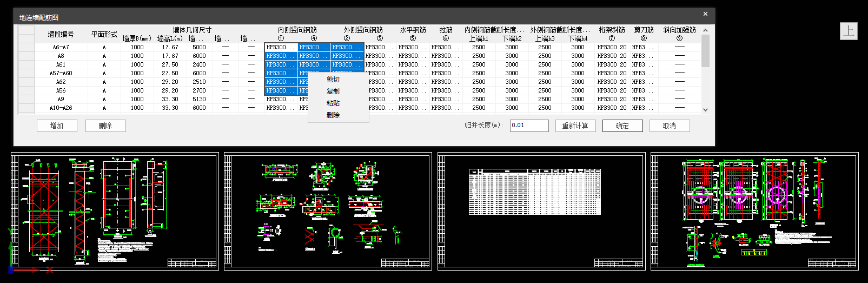Click the 5130 cell in row A9
Viewport: 868px width, 283px height.
pyautogui.click(x=199, y=100)
